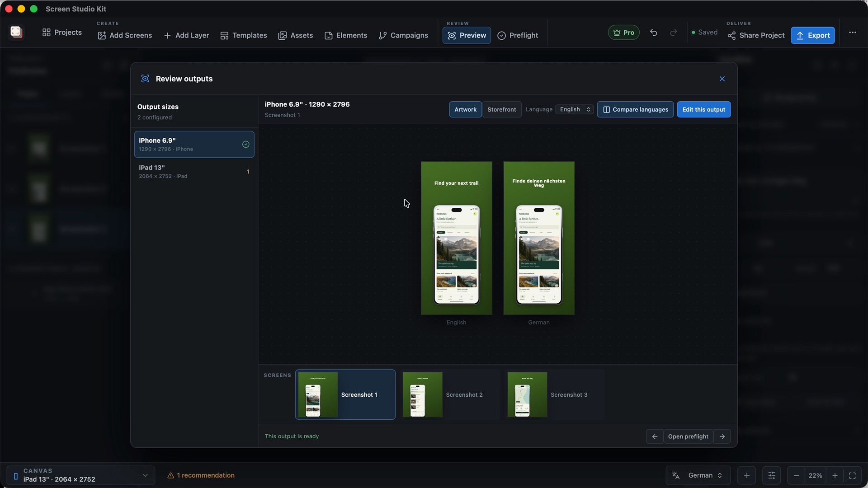Viewport: 868px width, 488px height.
Task: Click the Review outputs header icon
Action: 145,79
